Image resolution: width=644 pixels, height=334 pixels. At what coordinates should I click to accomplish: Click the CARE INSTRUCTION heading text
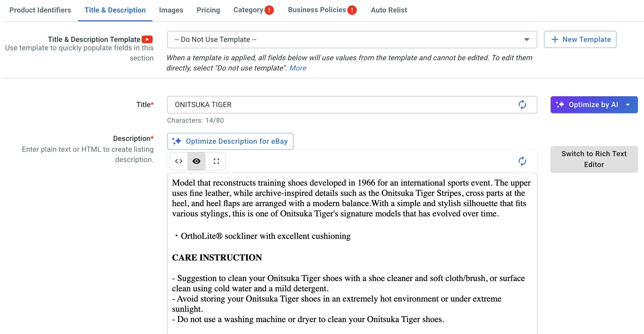(x=217, y=257)
